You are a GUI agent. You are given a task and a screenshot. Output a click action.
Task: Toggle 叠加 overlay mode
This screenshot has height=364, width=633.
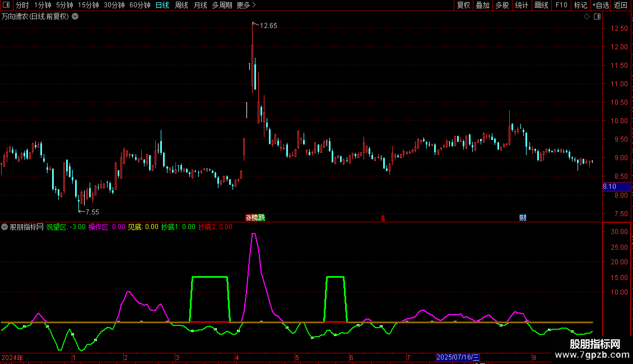point(482,5)
